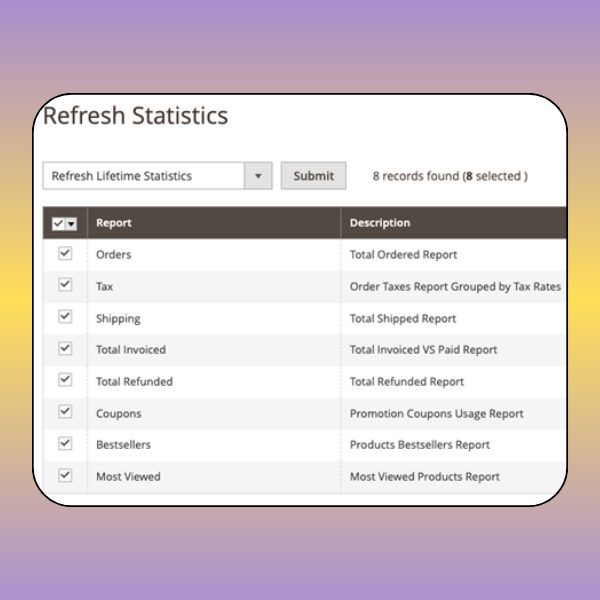
Task: Toggle the header select-all checkbox
Action: [58, 223]
